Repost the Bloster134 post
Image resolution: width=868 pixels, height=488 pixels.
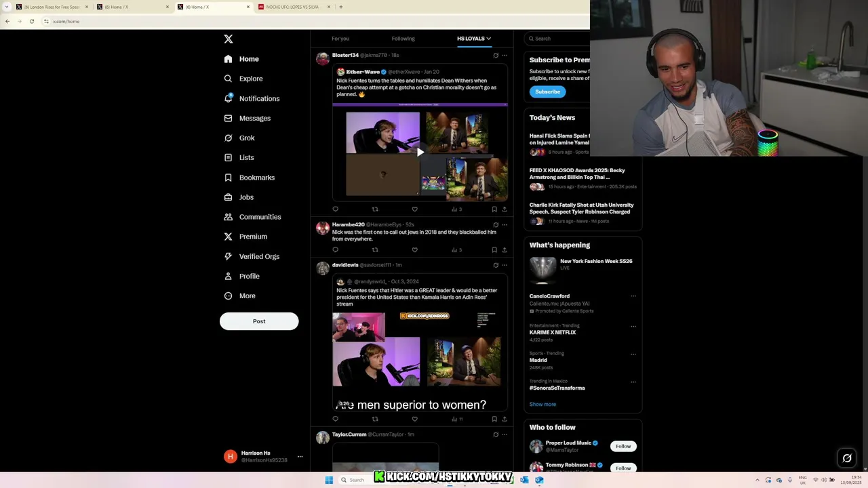(375, 209)
